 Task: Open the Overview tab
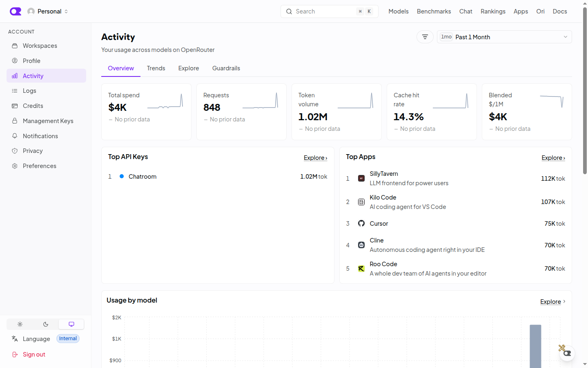point(121,68)
